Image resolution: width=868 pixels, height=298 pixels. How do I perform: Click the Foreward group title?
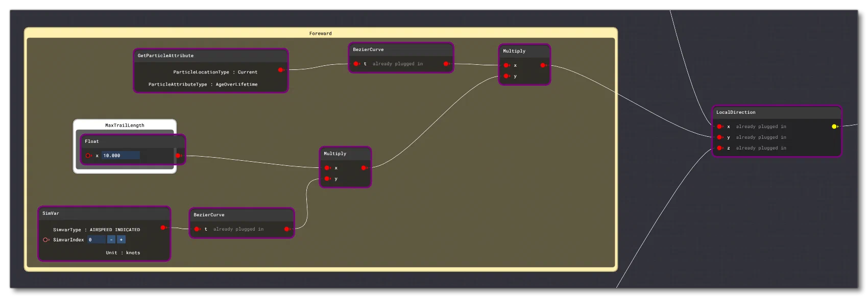click(x=321, y=34)
